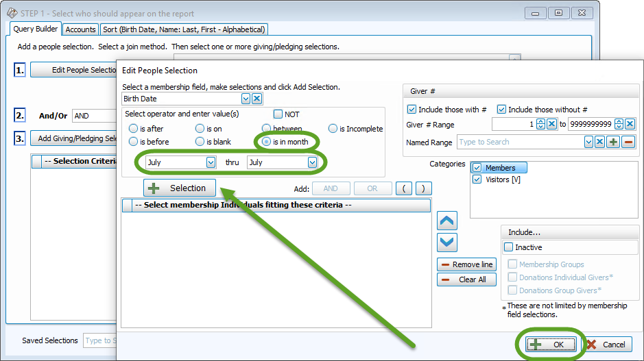Switch to the Accounts tab
Screen dimensions: 644x361
click(x=80, y=29)
